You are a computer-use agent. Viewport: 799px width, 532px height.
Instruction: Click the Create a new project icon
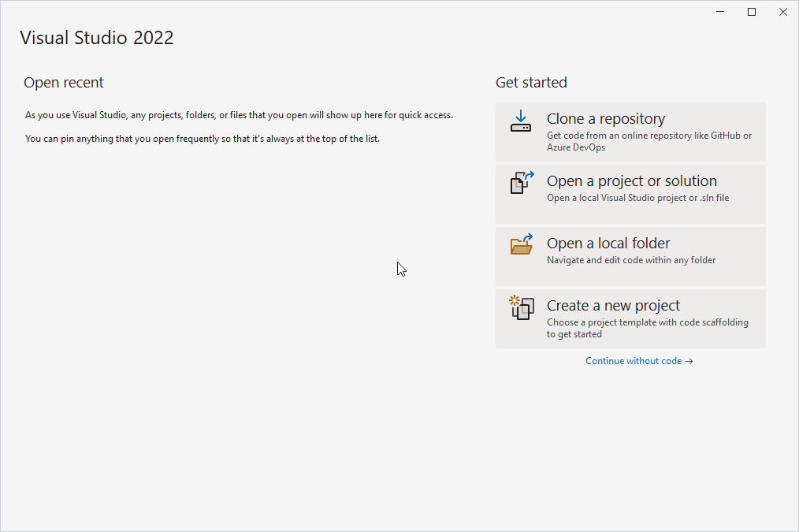pyautogui.click(x=522, y=307)
